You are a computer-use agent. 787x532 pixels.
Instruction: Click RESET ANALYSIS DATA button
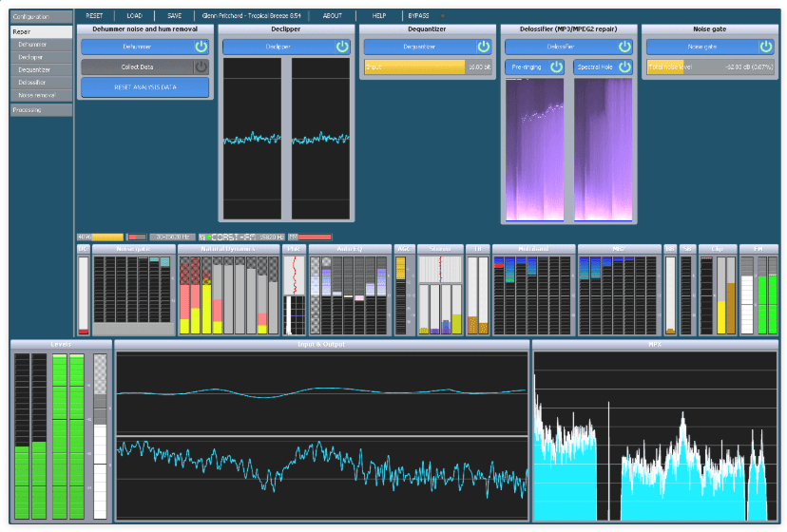pos(145,87)
